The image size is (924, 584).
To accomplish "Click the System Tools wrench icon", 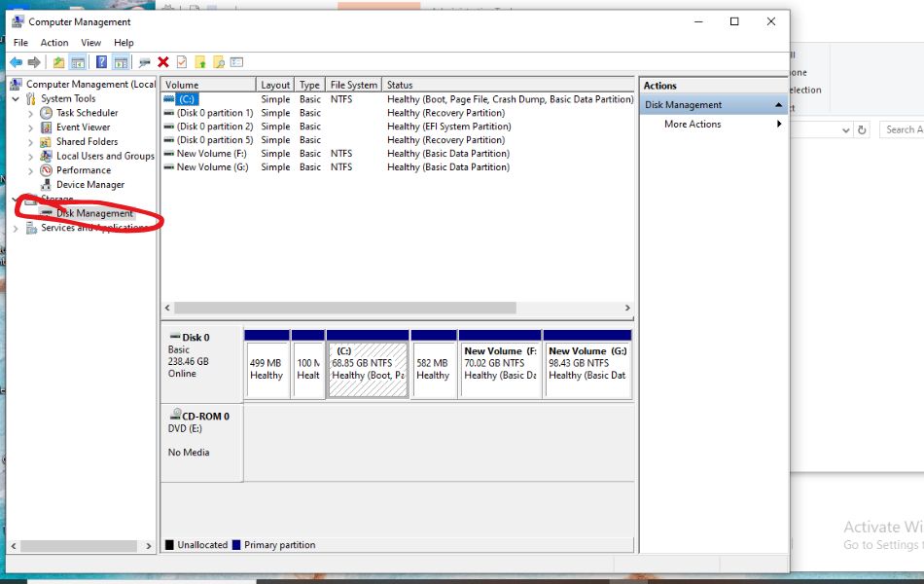I will (31, 98).
